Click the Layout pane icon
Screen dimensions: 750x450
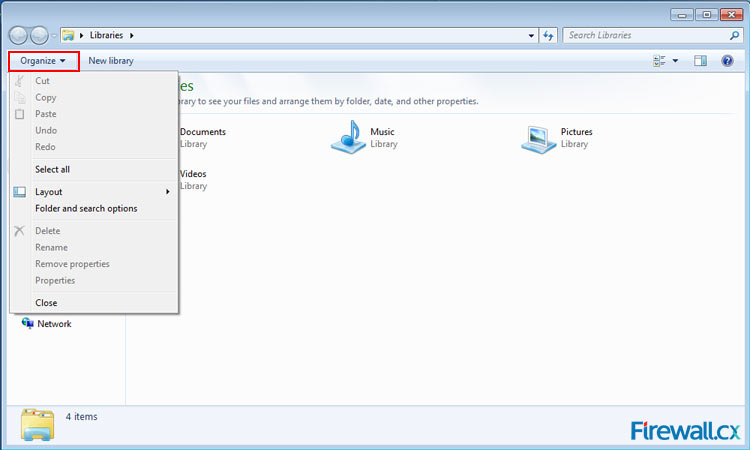[19, 192]
